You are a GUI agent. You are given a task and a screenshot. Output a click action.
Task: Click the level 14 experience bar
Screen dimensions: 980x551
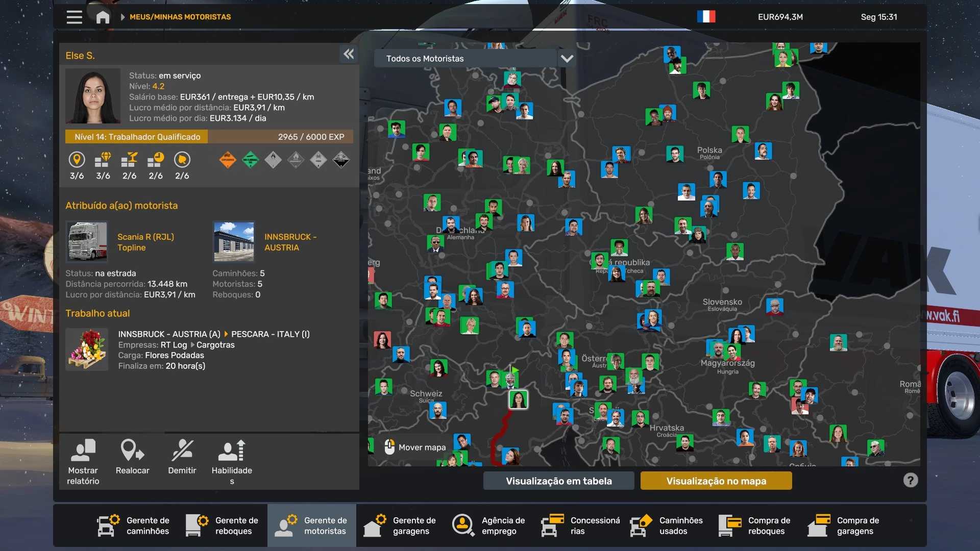(209, 137)
